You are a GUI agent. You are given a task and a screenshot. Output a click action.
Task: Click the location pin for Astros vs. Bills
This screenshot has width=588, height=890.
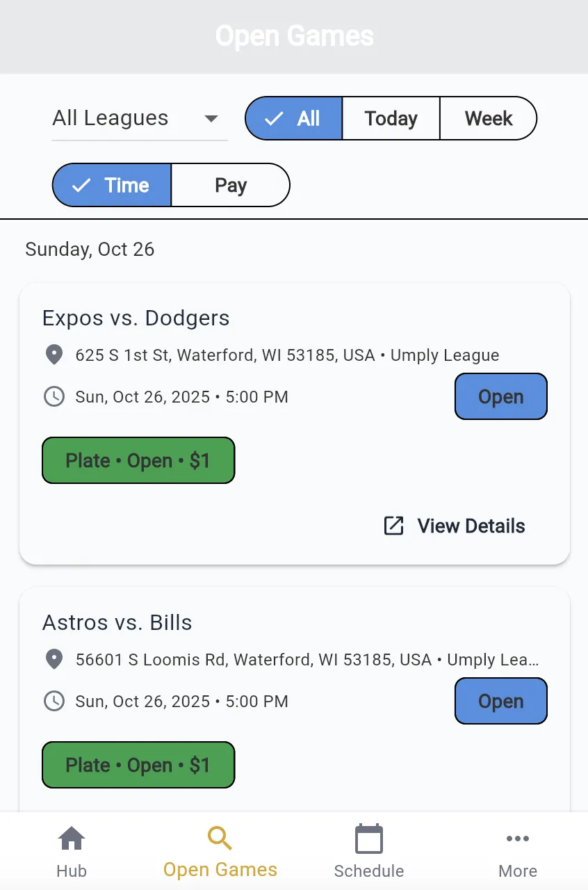[54, 659]
